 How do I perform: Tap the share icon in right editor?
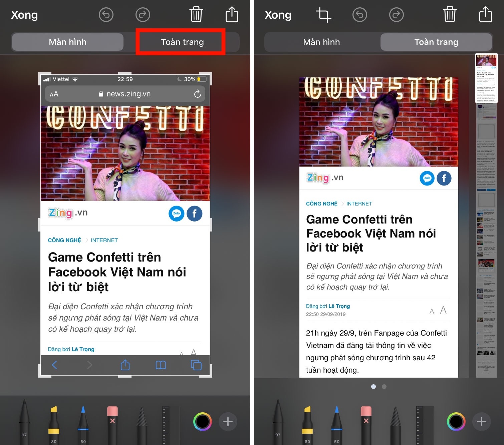click(485, 15)
